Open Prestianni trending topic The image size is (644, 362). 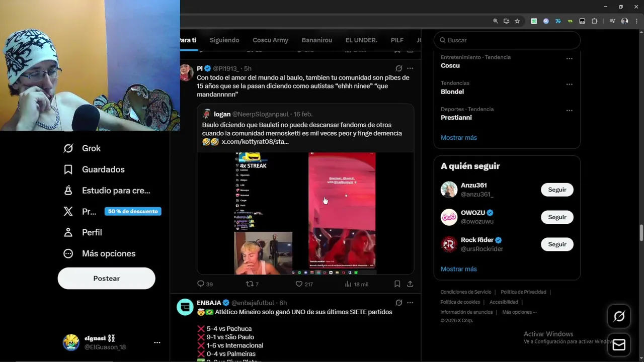(456, 118)
